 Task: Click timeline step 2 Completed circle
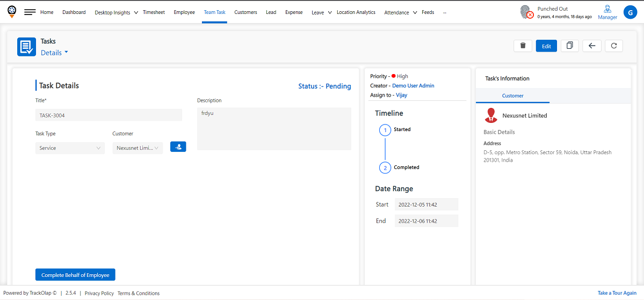coord(385,167)
